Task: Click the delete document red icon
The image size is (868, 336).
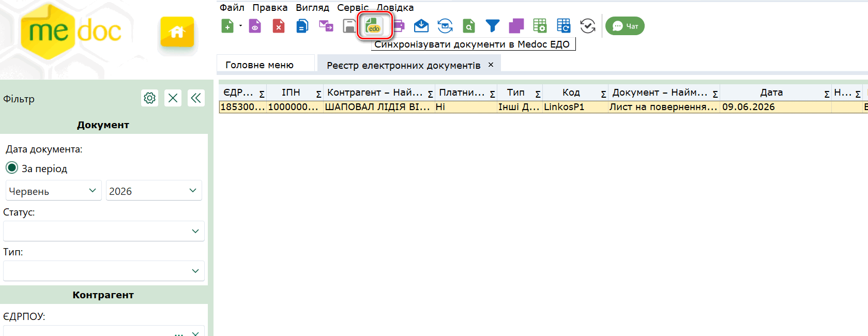Action: pos(279,26)
